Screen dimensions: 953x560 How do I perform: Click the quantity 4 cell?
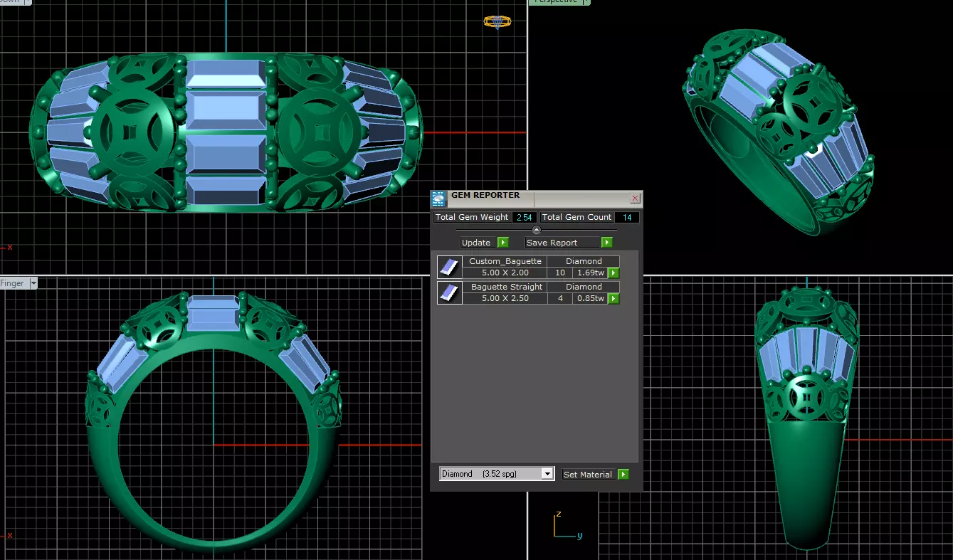[560, 298]
